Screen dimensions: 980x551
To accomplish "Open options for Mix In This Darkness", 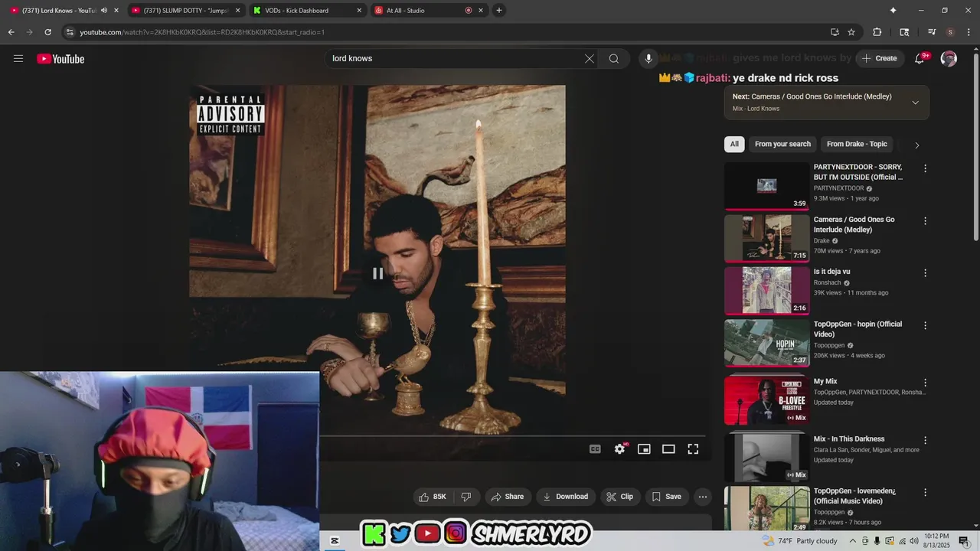I will (x=925, y=441).
